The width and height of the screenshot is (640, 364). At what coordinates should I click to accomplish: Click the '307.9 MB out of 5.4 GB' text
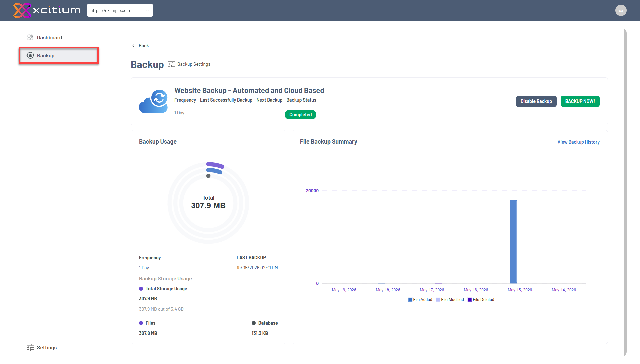161,309
